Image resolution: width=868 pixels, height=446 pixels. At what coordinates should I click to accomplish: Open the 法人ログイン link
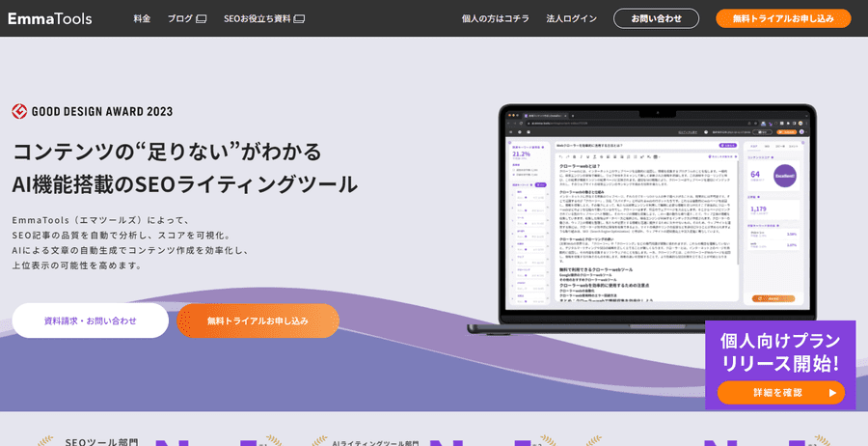[x=571, y=18]
